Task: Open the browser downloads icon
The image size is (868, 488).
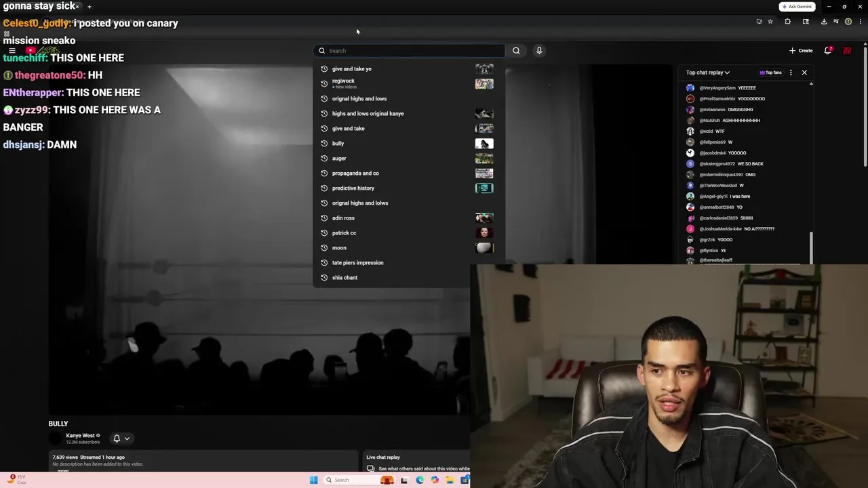Action: [x=824, y=22]
